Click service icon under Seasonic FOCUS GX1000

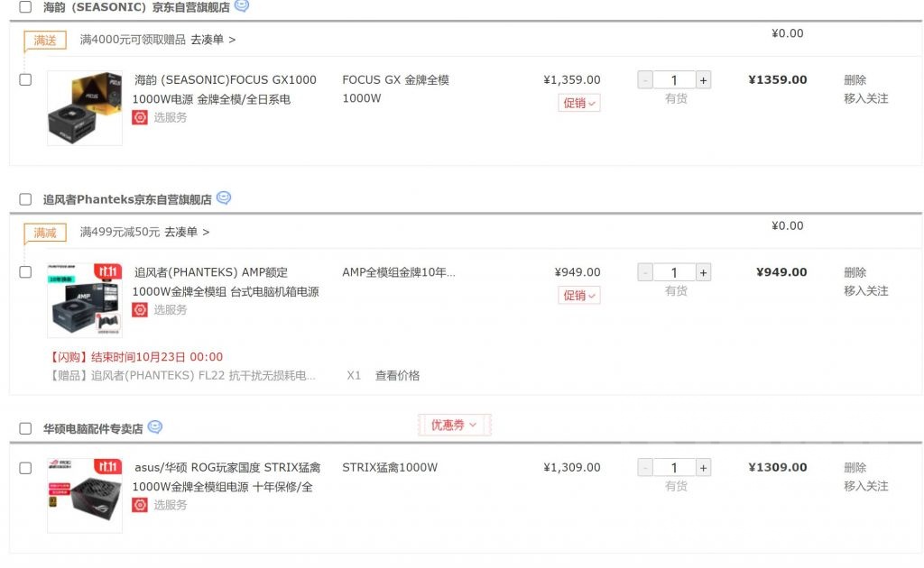coord(140,117)
